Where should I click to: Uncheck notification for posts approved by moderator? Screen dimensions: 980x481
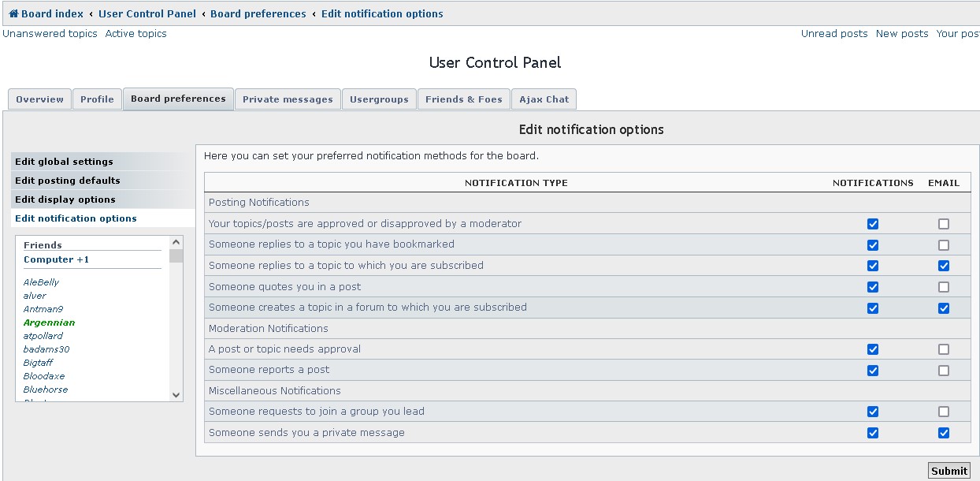(x=873, y=224)
